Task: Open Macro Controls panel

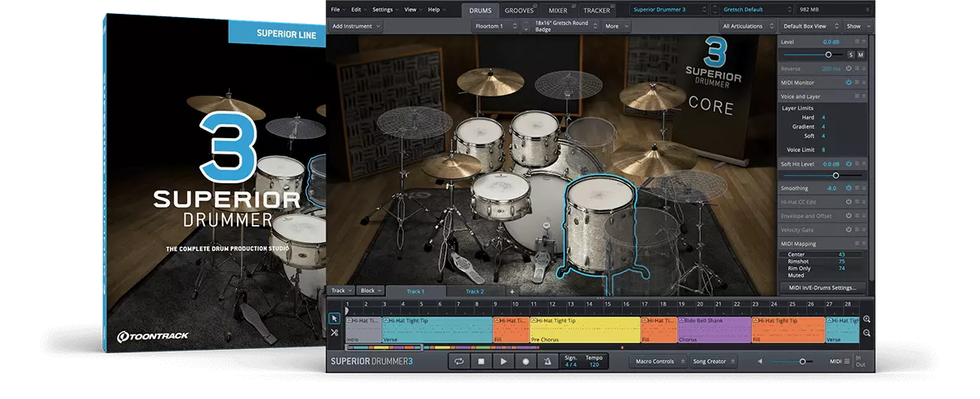Action: pos(658,361)
